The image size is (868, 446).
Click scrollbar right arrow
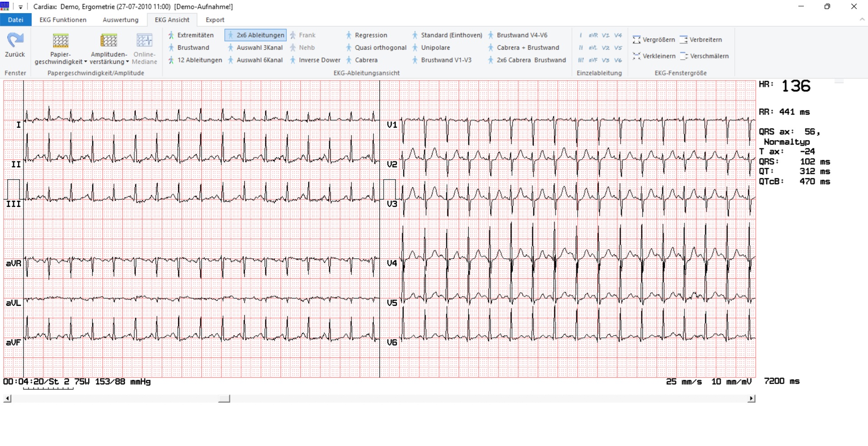click(x=751, y=399)
